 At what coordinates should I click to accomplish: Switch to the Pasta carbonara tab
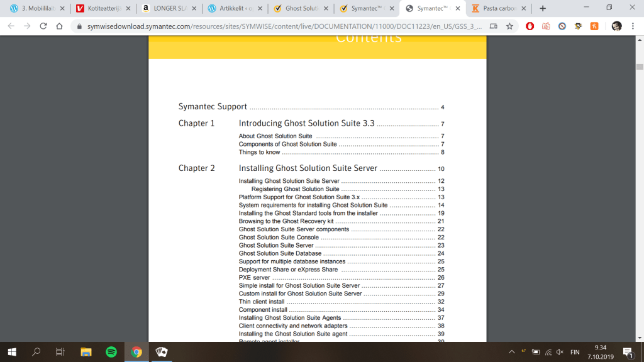(x=497, y=8)
